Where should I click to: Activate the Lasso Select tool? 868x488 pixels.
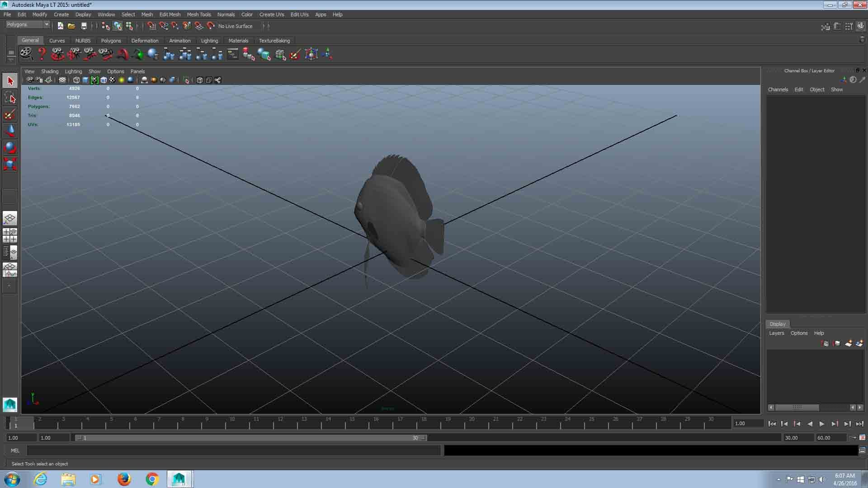coord(10,98)
